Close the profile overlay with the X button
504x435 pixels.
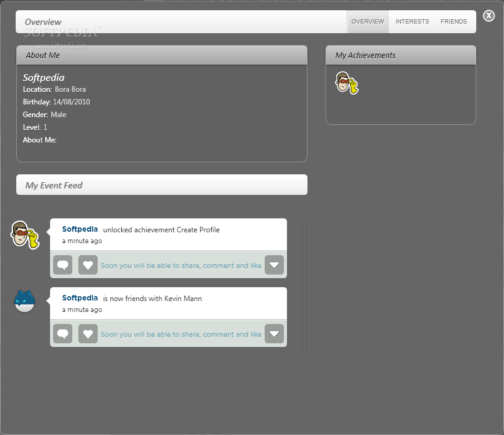pos(488,16)
